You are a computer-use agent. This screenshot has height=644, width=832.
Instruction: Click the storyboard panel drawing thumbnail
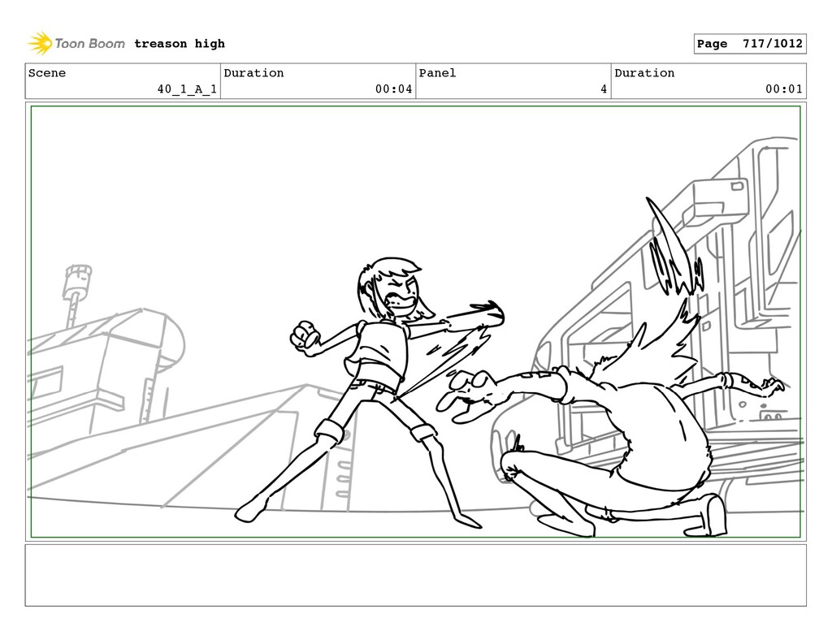point(415,322)
